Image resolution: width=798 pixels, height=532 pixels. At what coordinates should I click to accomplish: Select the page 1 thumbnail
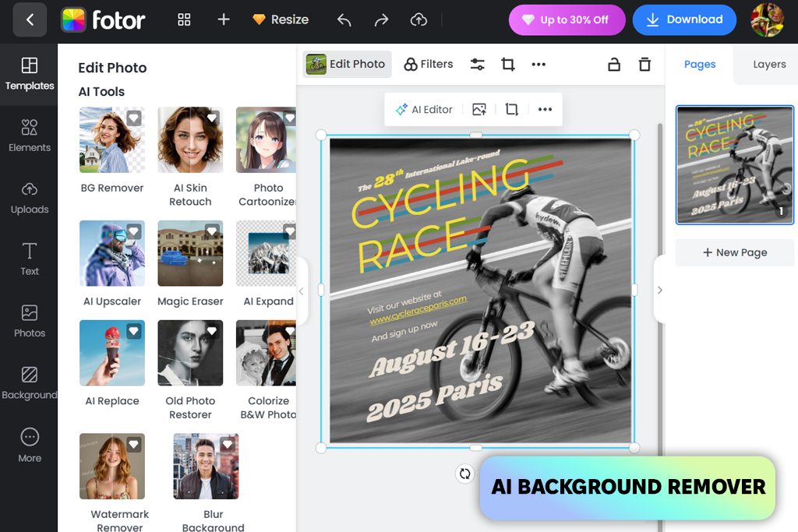tap(734, 165)
